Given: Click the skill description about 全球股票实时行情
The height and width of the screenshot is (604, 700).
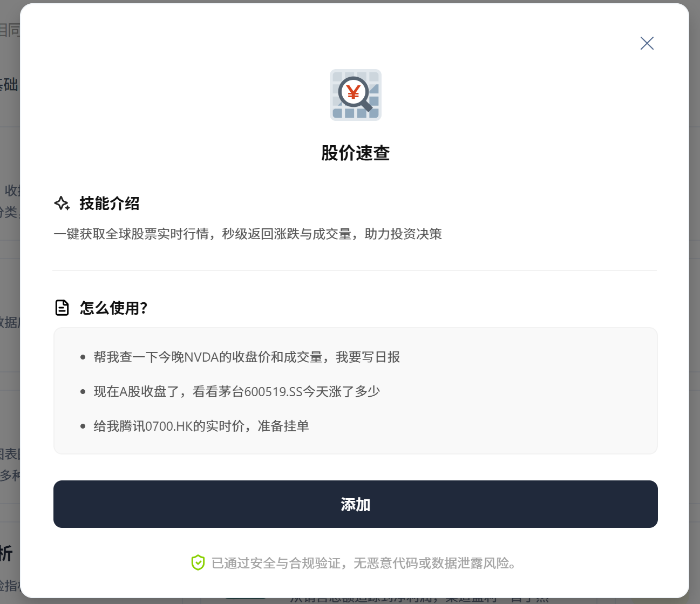Looking at the screenshot, I should coord(248,234).
